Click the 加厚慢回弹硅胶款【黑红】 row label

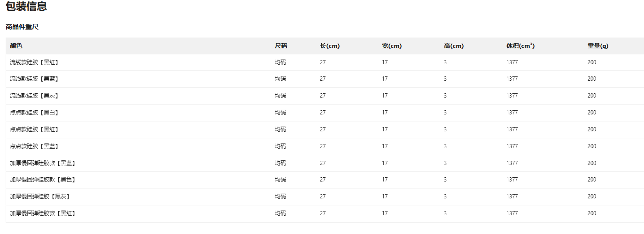coord(43,213)
